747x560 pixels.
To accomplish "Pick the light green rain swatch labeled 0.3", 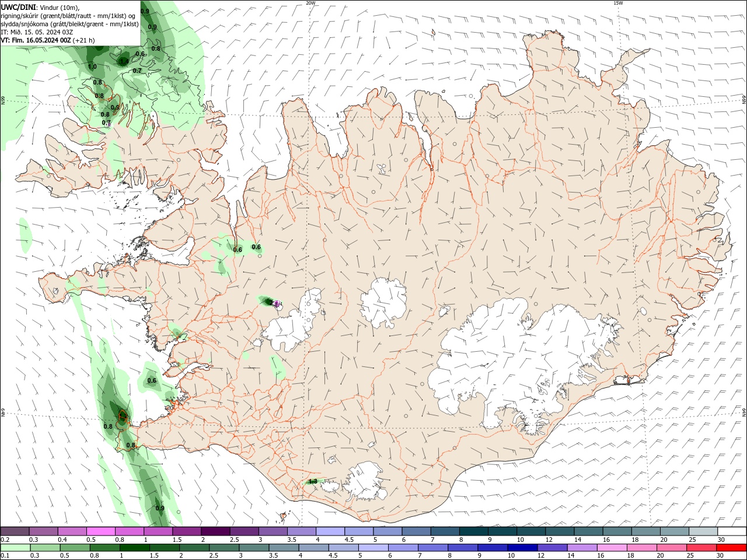I will pyautogui.click(x=44, y=548).
